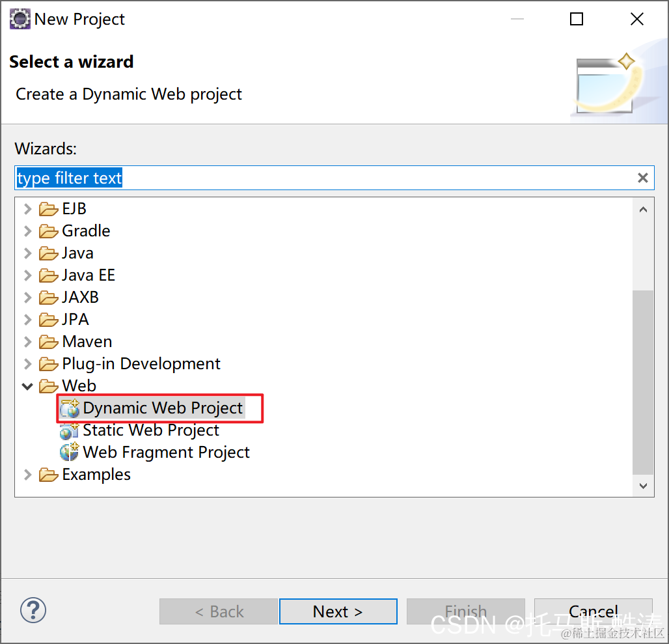Select the Web label in the tree

(79, 386)
